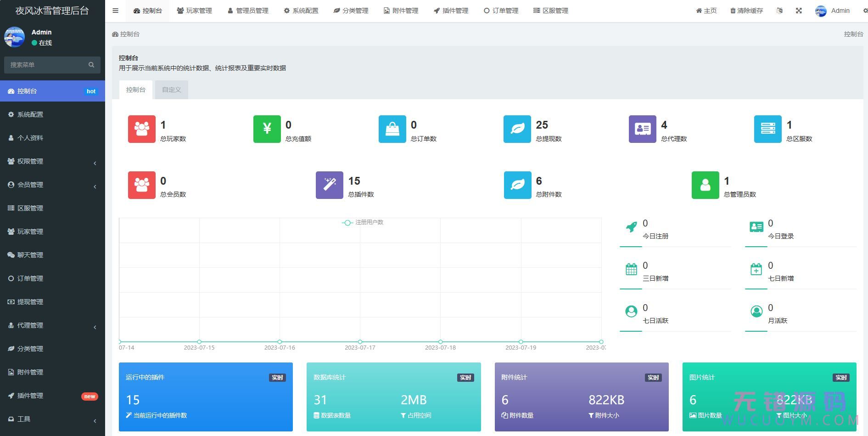
Task: Click the shopping bag 总订单数 icon
Action: [392, 129]
